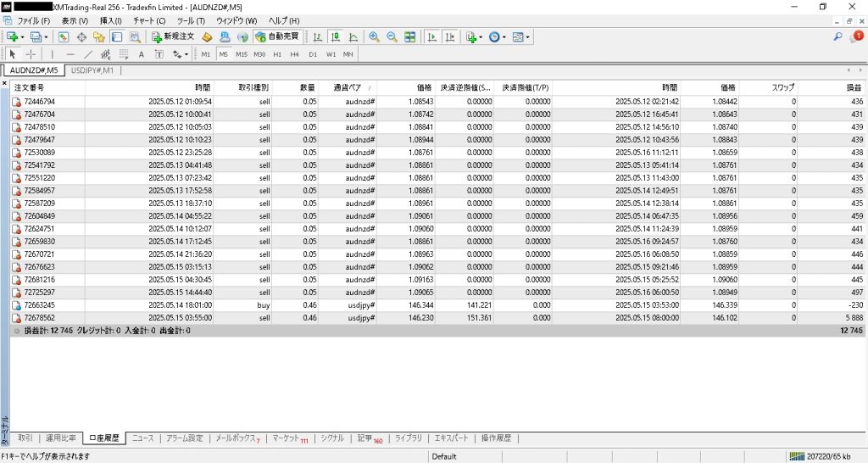Switch to the H4 timeframe
Screen dimensions: 868x463
pyautogui.click(x=294, y=54)
